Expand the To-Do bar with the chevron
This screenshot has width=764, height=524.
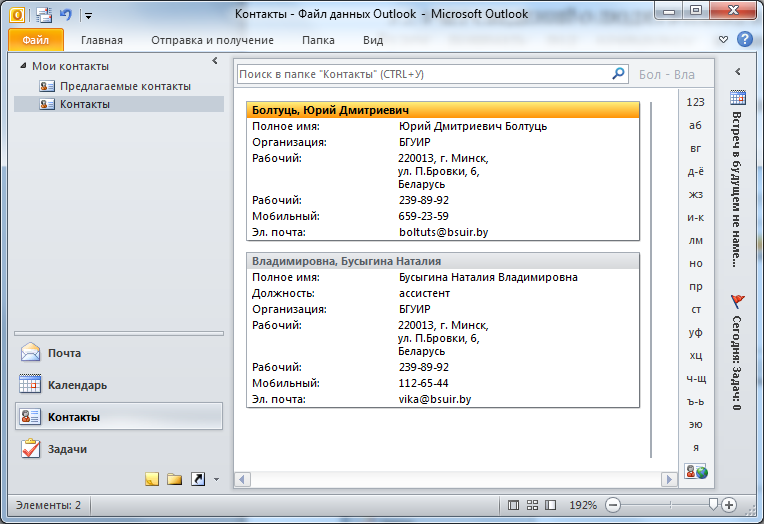tap(738, 72)
